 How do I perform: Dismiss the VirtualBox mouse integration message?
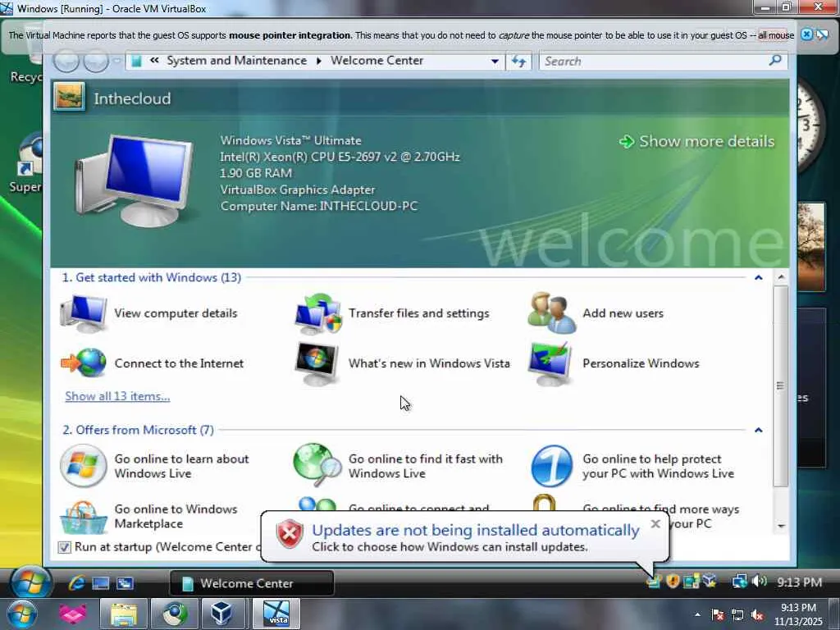coord(807,34)
